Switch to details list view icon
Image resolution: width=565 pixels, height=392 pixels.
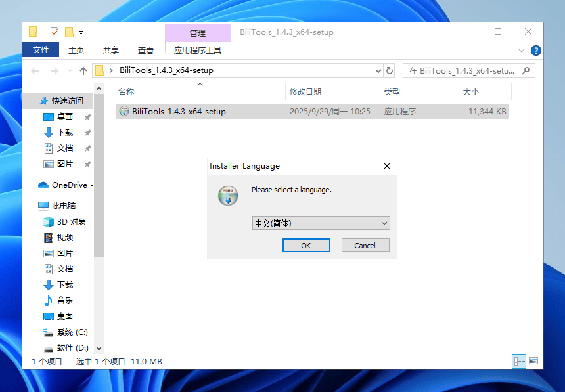519,361
